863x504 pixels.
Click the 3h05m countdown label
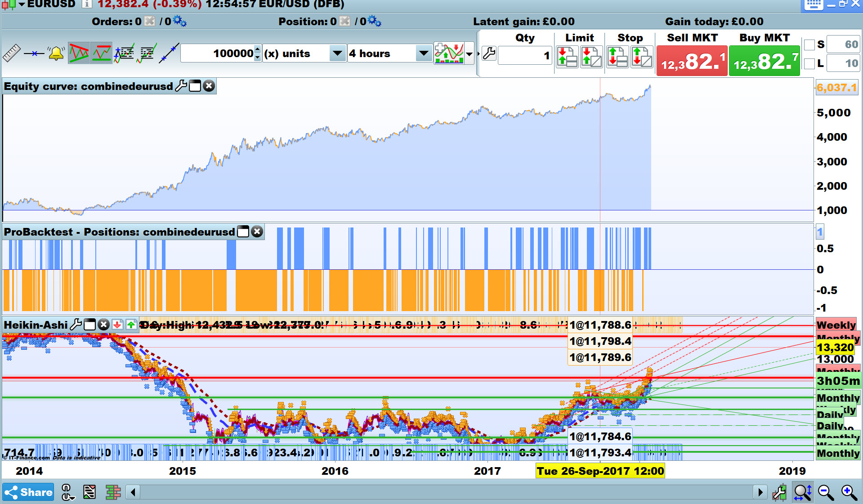point(838,381)
